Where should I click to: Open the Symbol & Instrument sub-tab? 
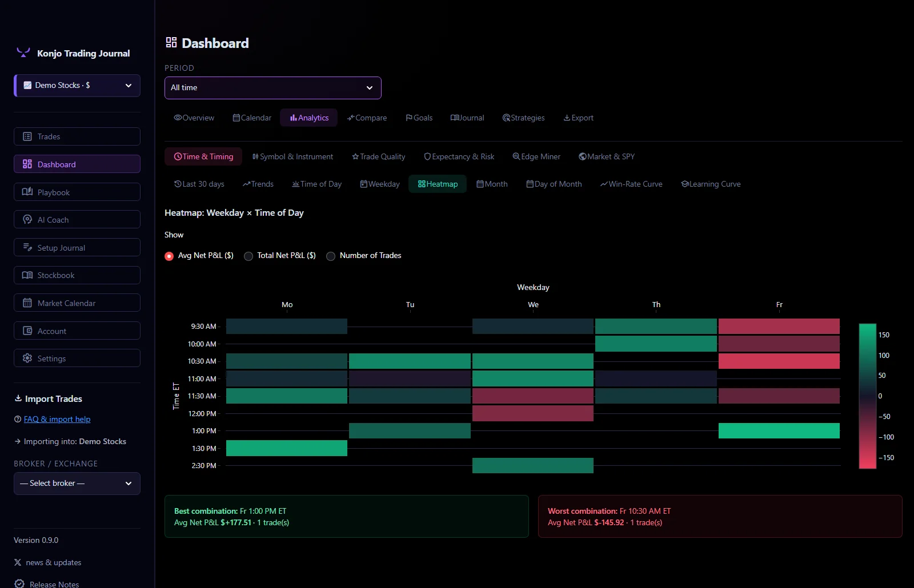point(293,156)
